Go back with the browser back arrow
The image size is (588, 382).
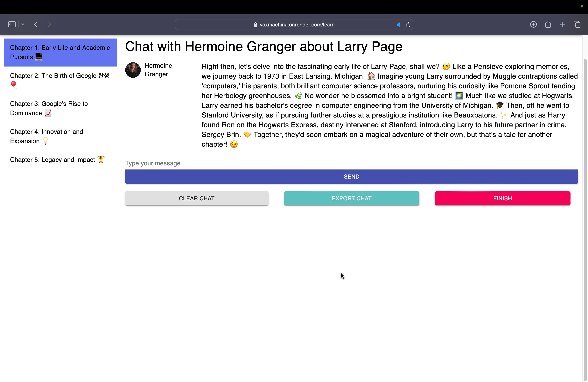click(x=36, y=25)
